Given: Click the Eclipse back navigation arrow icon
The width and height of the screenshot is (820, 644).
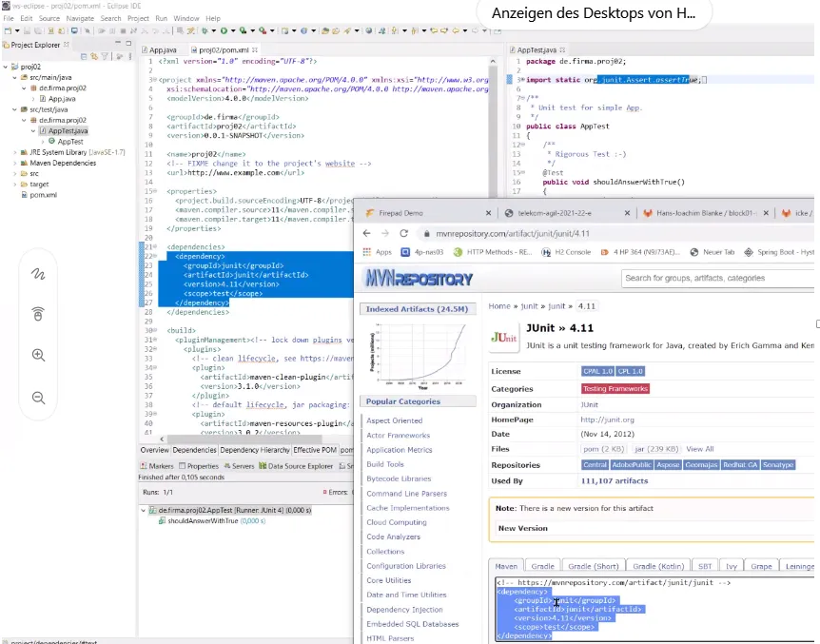Looking at the screenshot, I should [456, 30].
